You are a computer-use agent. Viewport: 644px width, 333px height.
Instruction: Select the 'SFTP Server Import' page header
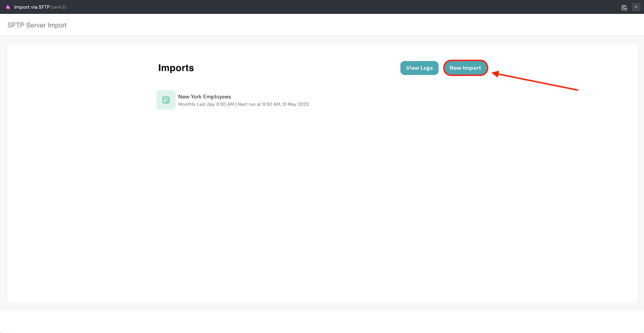click(x=37, y=25)
